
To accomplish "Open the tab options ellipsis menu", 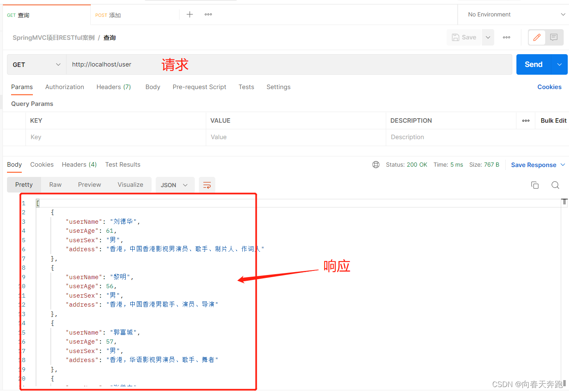I will (208, 14).
